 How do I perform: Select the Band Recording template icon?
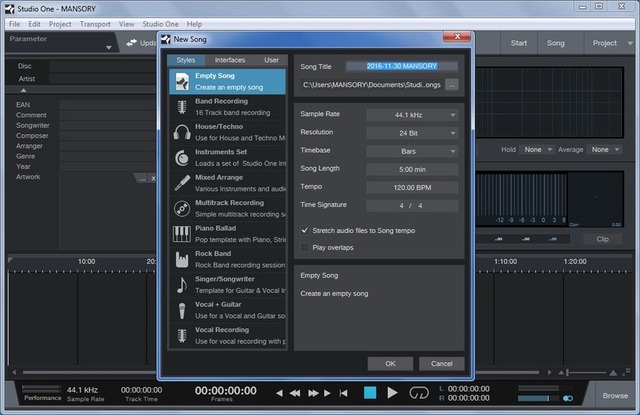coord(182,107)
